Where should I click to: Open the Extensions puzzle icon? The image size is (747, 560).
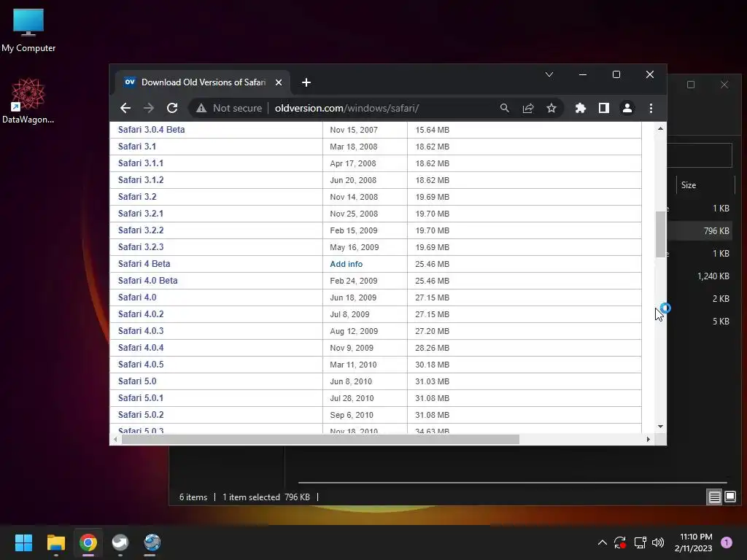click(x=580, y=108)
